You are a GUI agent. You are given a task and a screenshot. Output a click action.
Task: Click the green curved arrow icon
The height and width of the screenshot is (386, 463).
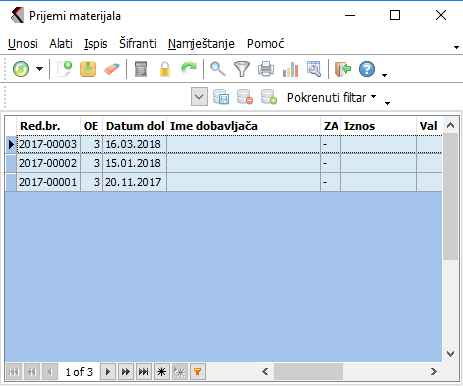[189, 68]
